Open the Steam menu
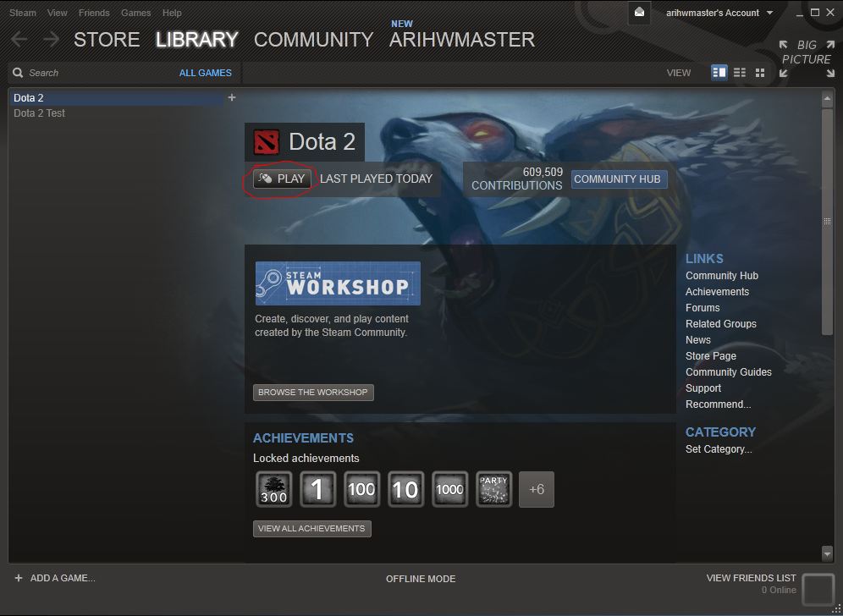Screen dimensions: 843x616 coord(22,13)
